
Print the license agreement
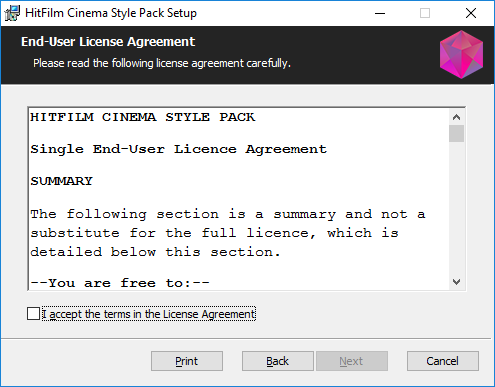pyautogui.click(x=187, y=361)
